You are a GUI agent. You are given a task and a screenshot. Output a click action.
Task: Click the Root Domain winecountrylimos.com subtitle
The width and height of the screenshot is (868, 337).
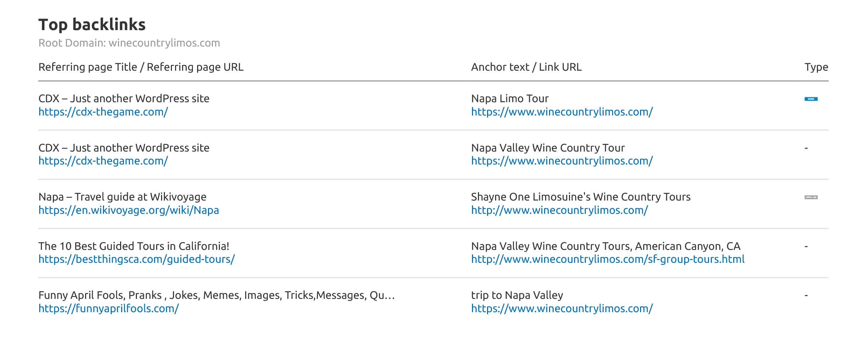[x=129, y=43]
